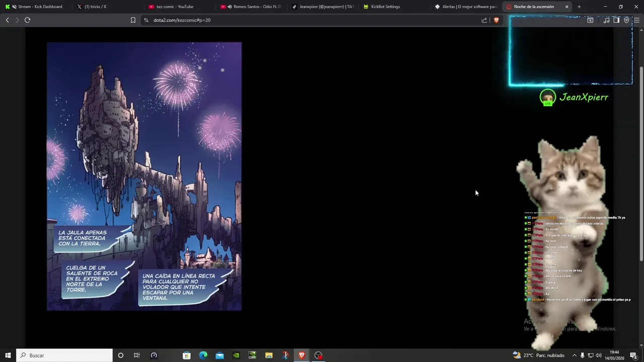Open the tab search button
Screen dimensions: 644x362
[590, 20]
